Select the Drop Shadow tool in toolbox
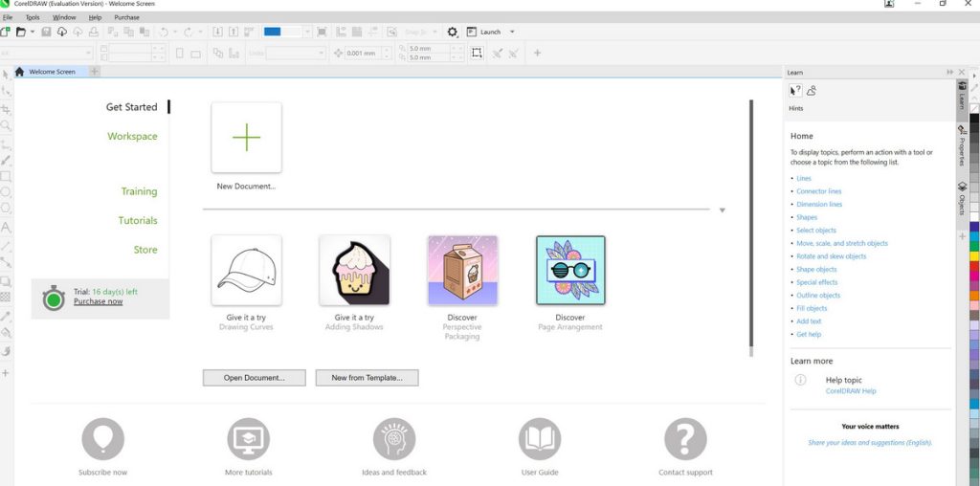980x486 pixels. click(6, 281)
